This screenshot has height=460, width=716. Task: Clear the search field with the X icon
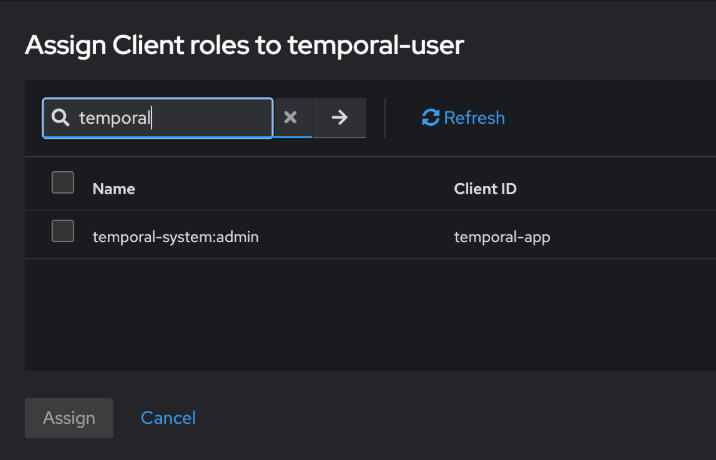coord(291,118)
